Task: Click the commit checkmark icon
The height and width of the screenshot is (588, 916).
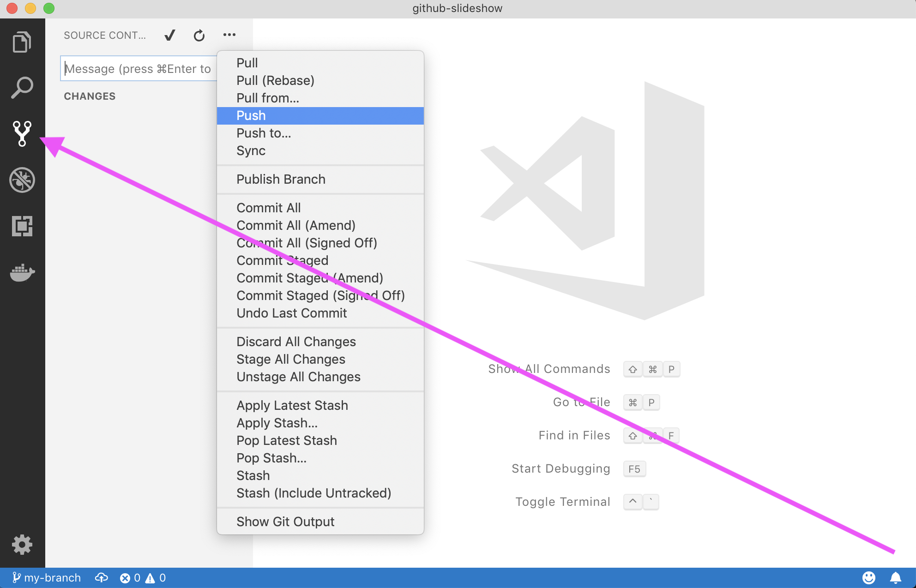Action: (170, 35)
